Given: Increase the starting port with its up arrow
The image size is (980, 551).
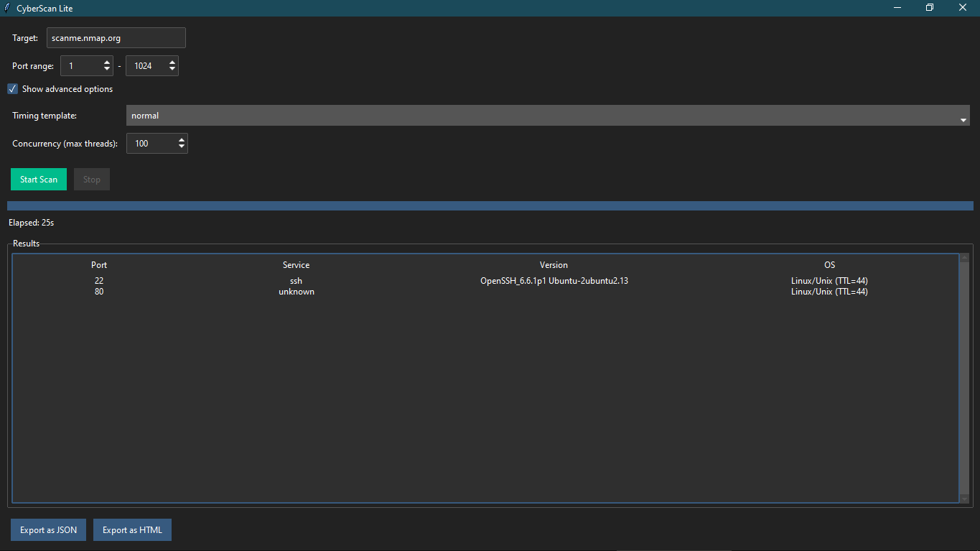Looking at the screenshot, I should (x=107, y=62).
